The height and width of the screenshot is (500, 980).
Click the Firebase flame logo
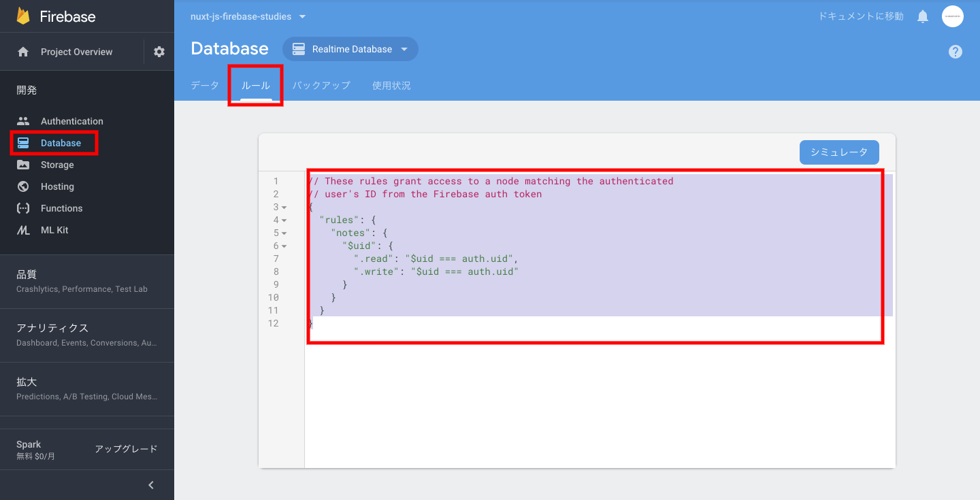(x=24, y=16)
